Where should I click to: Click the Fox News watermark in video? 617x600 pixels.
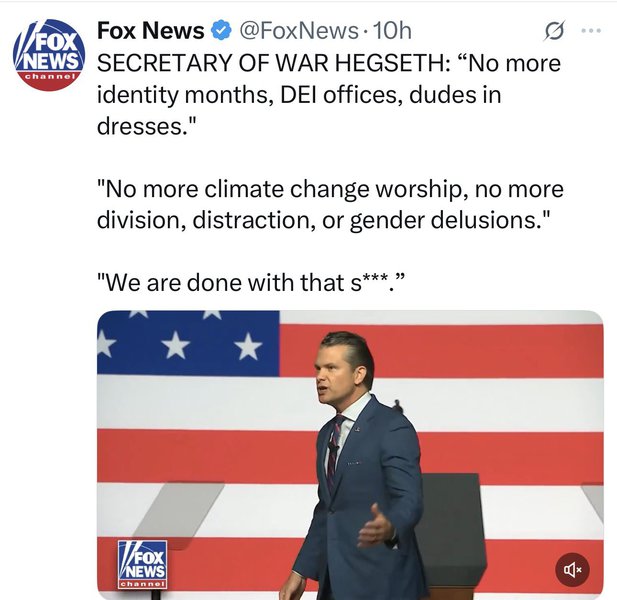tap(142, 563)
